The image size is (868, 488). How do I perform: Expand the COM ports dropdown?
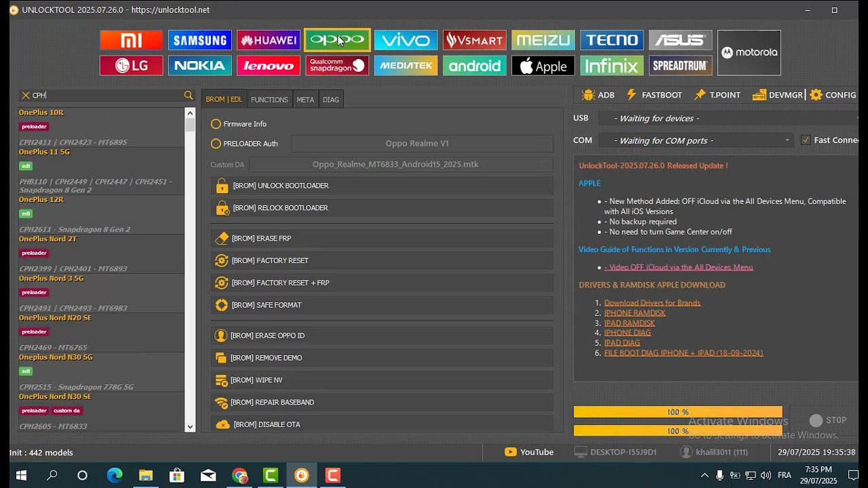697,140
